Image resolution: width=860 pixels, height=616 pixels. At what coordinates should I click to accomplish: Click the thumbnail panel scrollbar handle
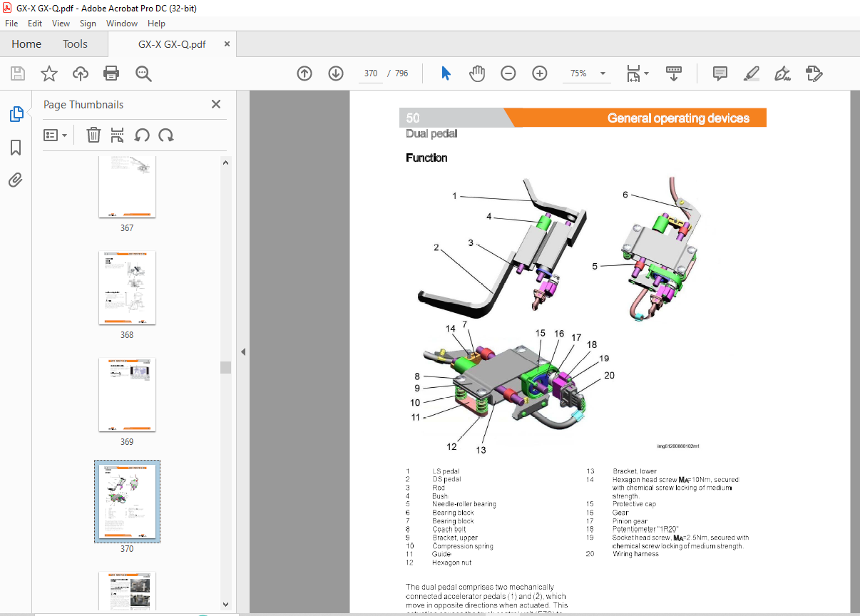225,367
